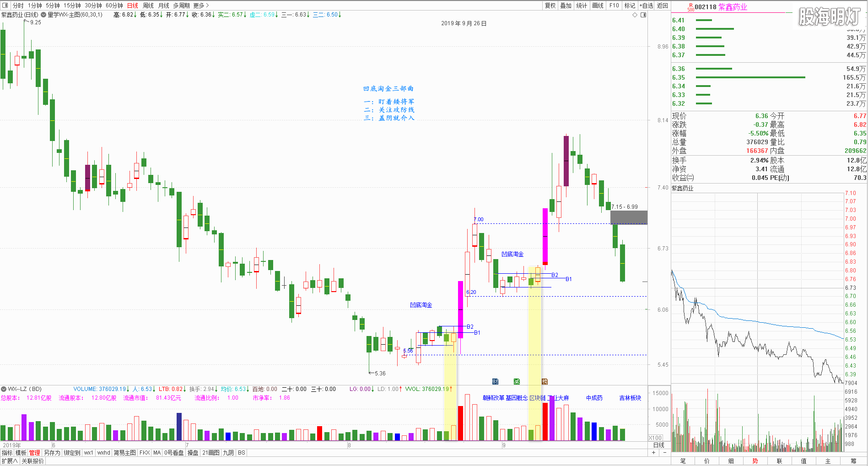
Task: Click the 财 marker icon under the chart
Action: click(495, 381)
